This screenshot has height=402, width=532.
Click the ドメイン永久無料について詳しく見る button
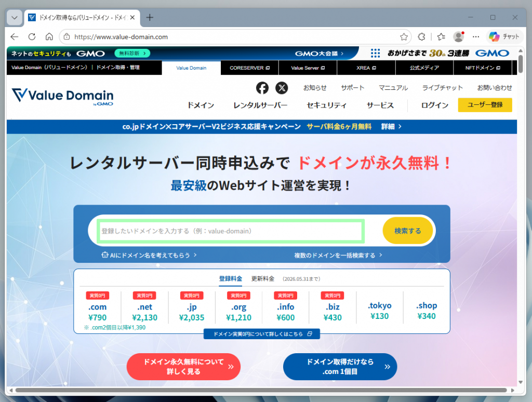tap(183, 367)
